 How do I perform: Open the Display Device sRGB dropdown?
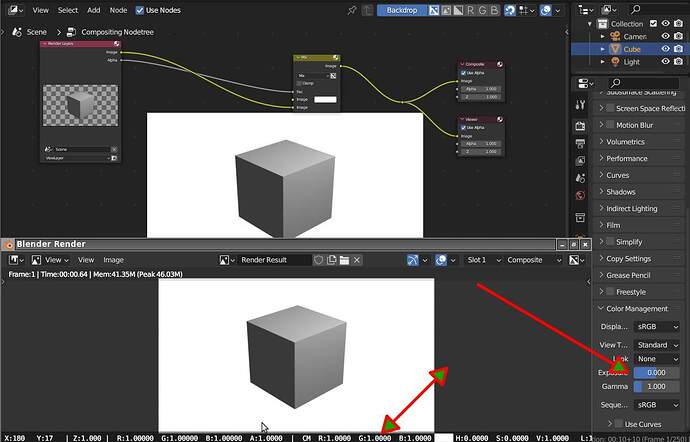tap(657, 327)
